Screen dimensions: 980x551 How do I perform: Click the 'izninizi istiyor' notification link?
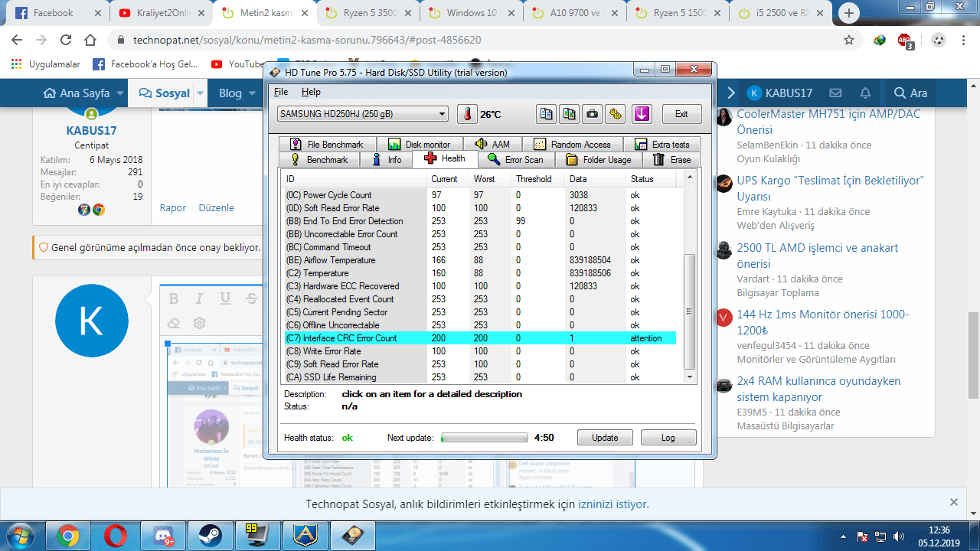pyautogui.click(x=612, y=504)
